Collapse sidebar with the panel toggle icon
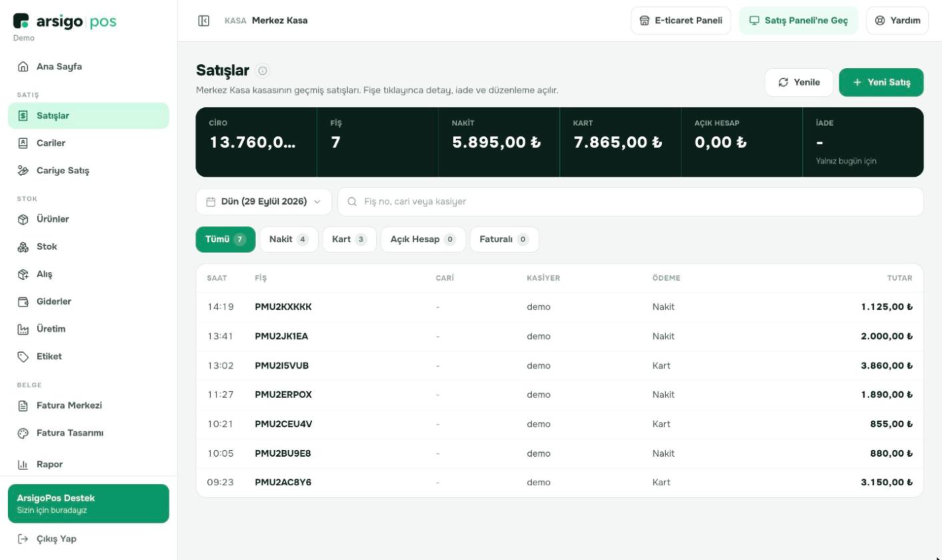This screenshot has height=560, width=942. coord(204,21)
